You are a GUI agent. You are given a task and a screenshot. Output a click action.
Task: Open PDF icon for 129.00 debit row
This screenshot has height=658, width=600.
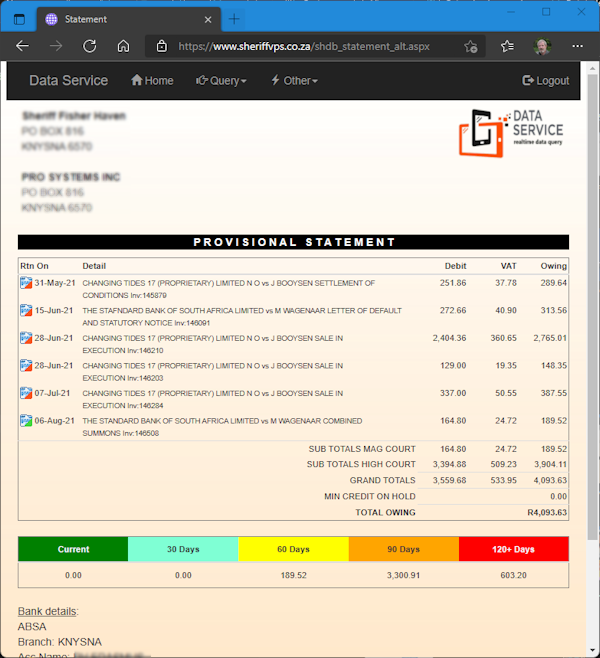(26, 366)
